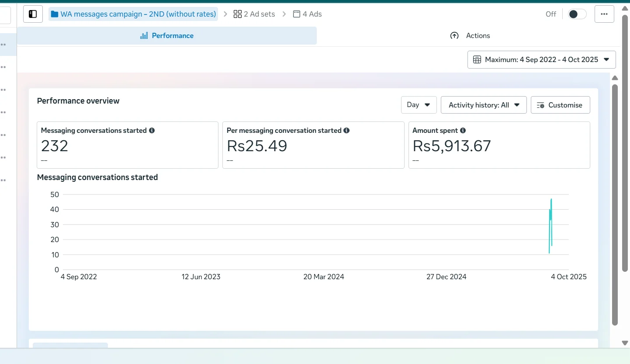
Task: Open the three-dot more options menu
Action: point(604,14)
